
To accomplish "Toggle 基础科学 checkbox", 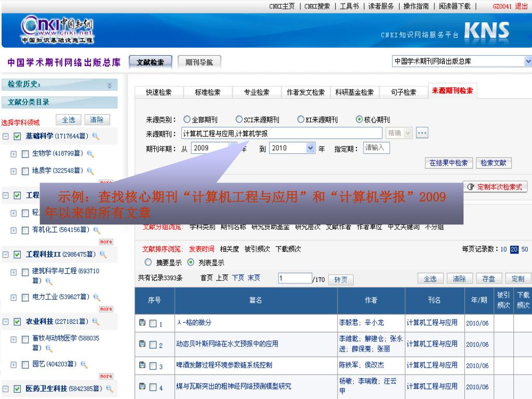I will (x=17, y=137).
